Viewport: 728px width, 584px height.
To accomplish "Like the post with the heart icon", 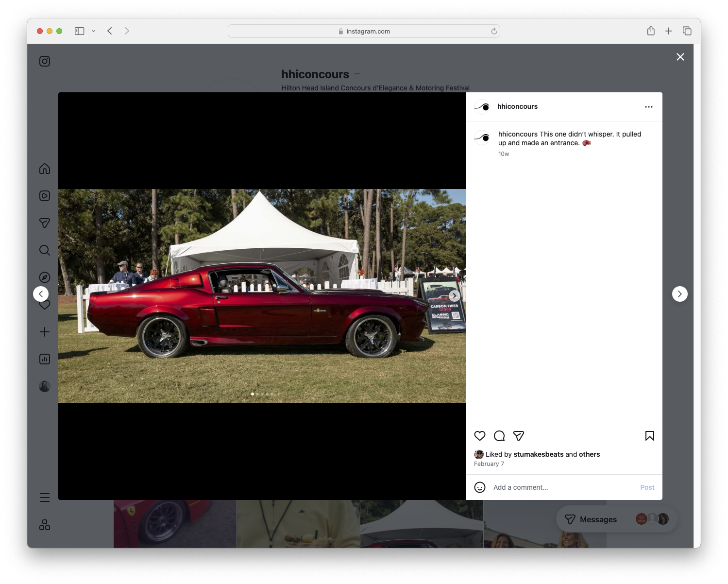I will [x=480, y=436].
